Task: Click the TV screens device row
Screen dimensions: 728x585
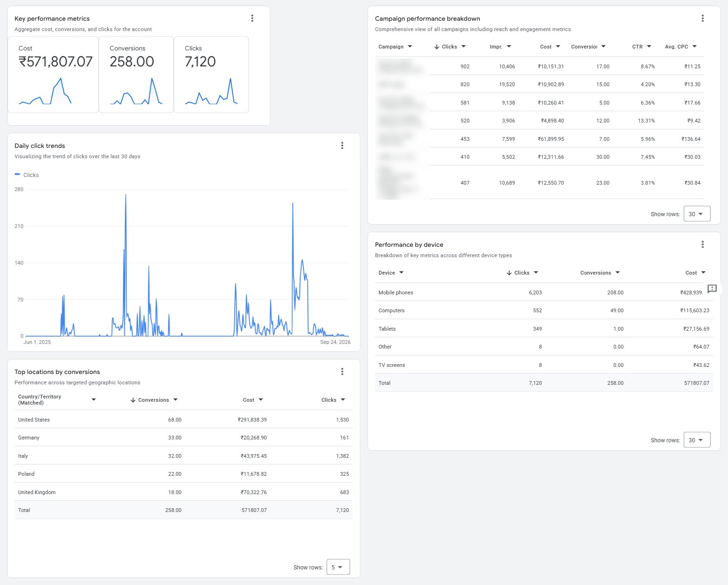Action: click(x=544, y=365)
